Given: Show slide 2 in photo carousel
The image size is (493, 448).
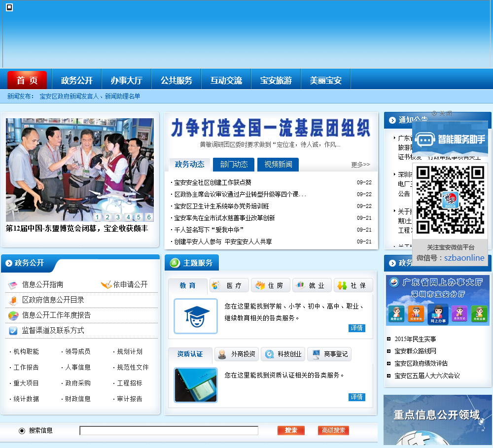Looking at the screenshot, I should [x=107, y=217].
